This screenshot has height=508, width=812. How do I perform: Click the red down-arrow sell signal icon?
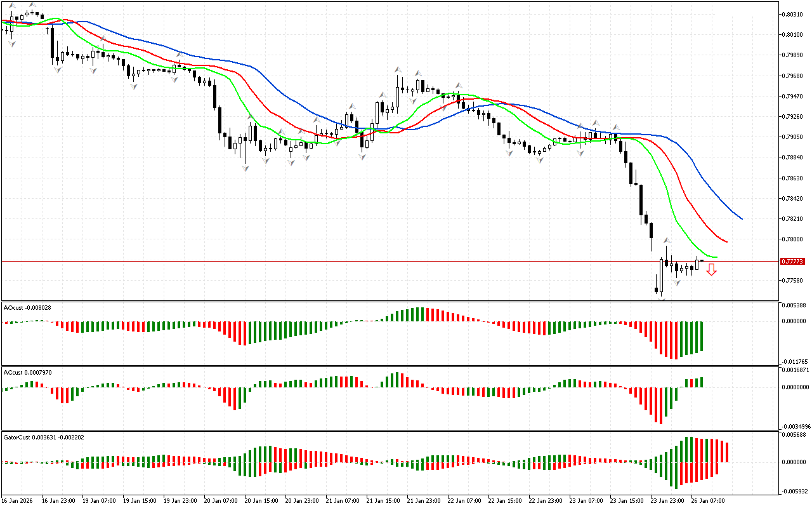point(712,270)
